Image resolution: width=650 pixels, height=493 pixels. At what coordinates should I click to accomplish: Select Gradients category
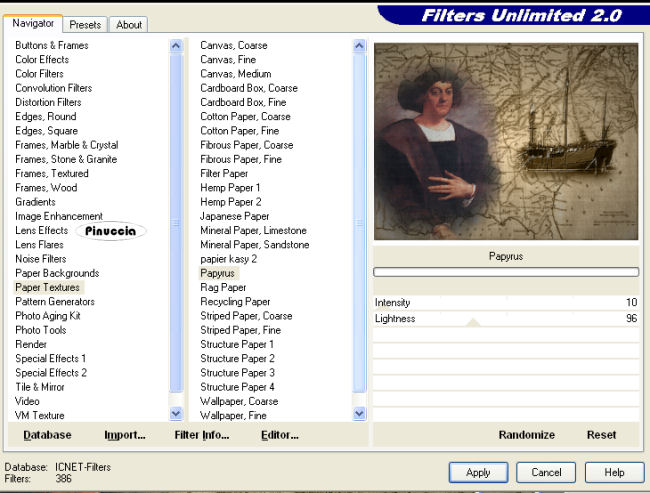click(x=35, y=202)
